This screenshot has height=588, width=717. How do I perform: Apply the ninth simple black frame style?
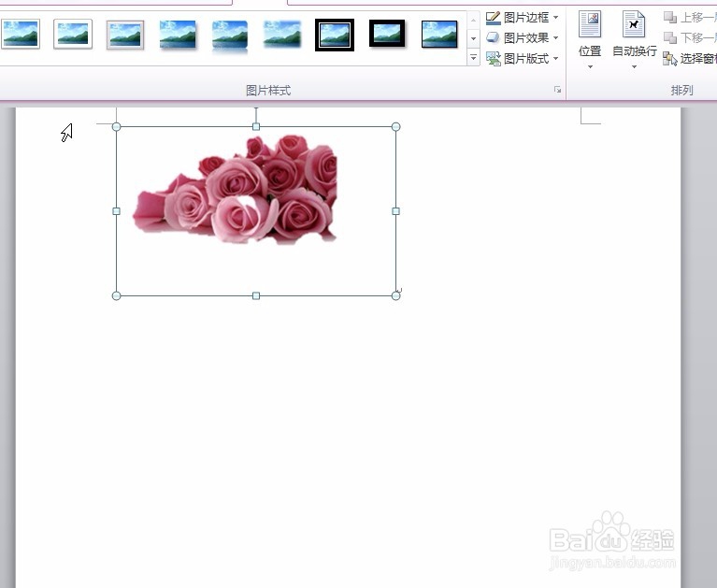point(439,35)
